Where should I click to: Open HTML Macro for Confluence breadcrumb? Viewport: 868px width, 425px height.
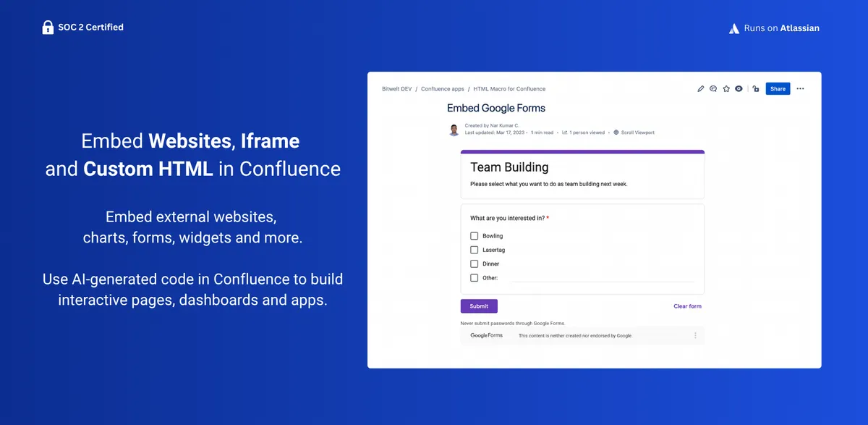[509, 89]
